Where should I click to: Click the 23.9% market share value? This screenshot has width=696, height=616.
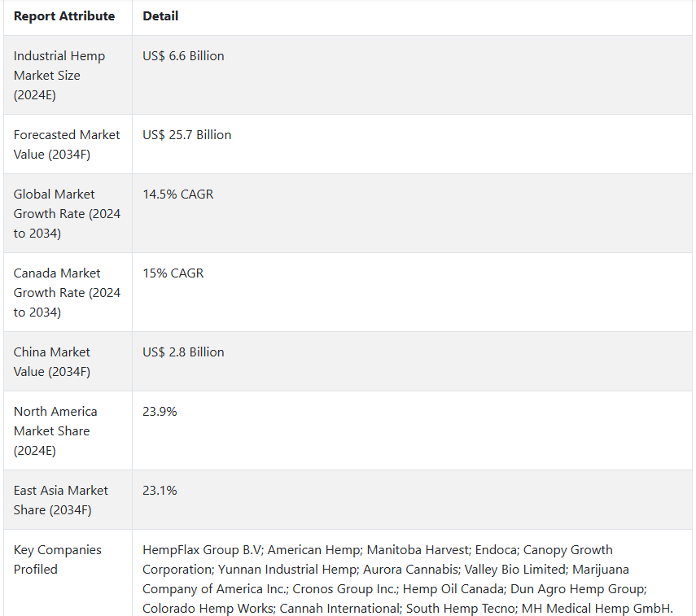point(160,412)
